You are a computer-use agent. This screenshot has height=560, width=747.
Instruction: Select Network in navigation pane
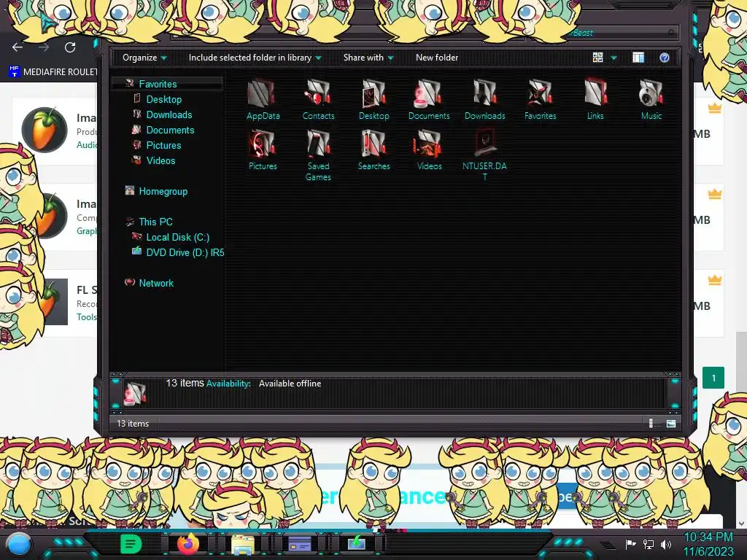point(156,283)
